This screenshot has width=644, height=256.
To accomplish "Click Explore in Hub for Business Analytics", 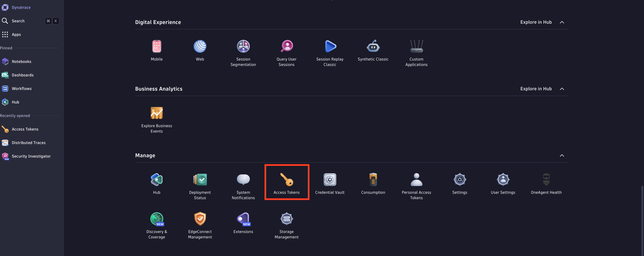I will tap(536, 89).
